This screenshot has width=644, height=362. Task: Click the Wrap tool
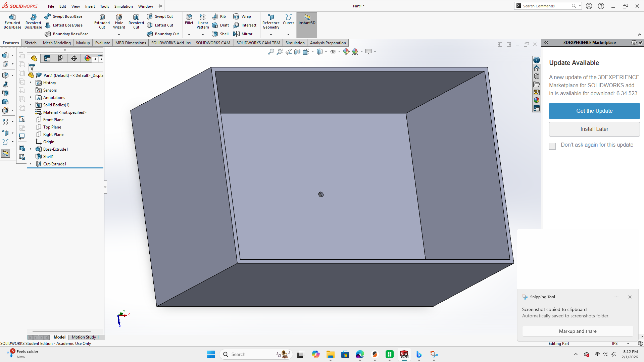pos(242,16)
